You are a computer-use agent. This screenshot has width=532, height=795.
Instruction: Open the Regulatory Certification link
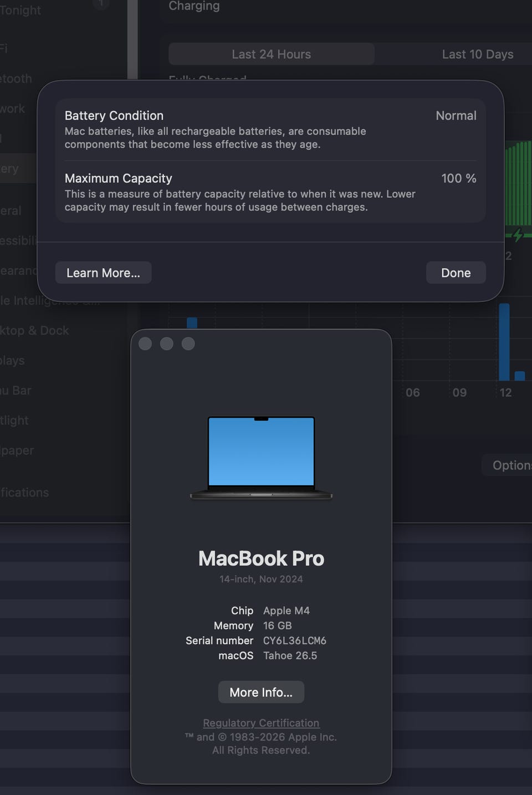(x=261, y=723)
